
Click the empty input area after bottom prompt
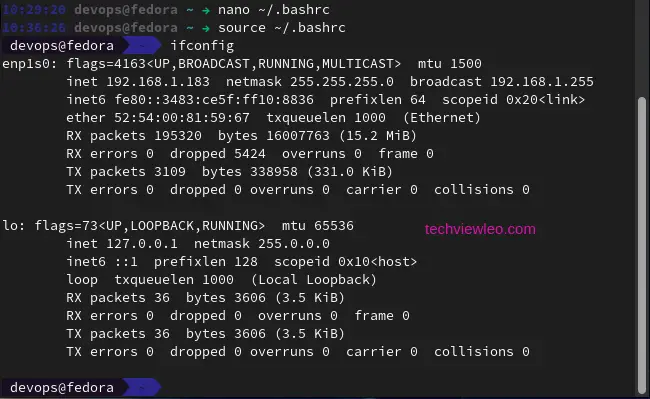pyautogui.click(x=398, y=387)
